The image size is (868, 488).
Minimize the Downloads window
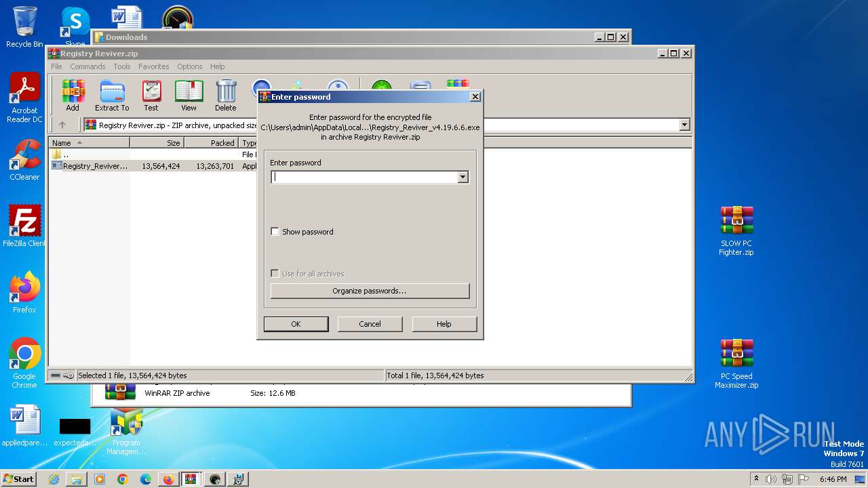tap(599, 37)
